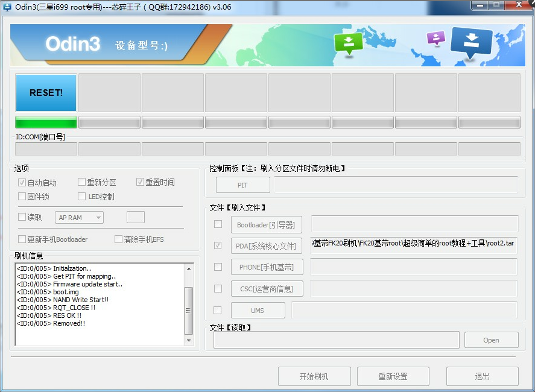
Task: Check the 读取 option checkbox
Action: (x=22, y=217)
